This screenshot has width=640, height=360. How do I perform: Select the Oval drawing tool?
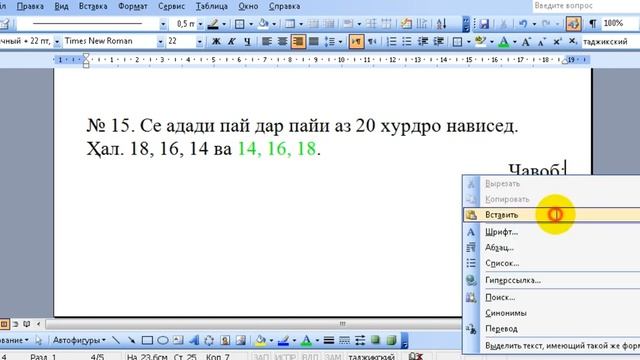pos(163,340)
